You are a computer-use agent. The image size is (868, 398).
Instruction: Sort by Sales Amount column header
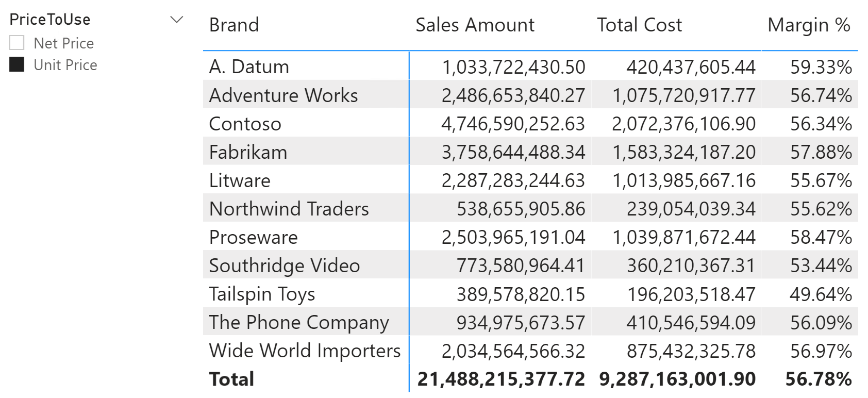(475, 25)
